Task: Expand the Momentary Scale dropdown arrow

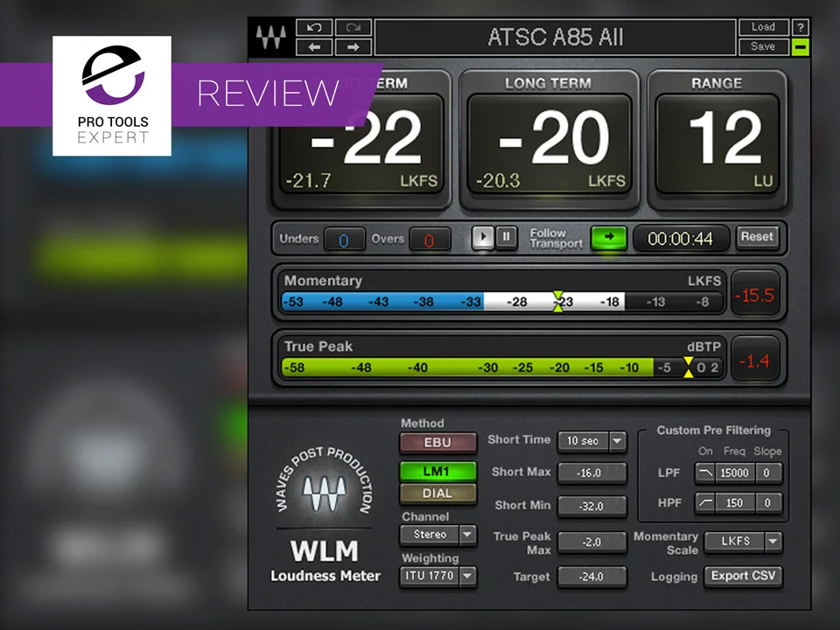Action: click(x=773, y=541)
